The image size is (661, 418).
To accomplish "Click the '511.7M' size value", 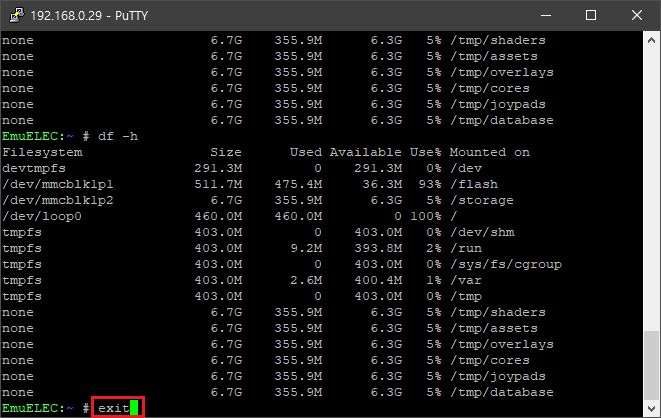I will [218, 185].
